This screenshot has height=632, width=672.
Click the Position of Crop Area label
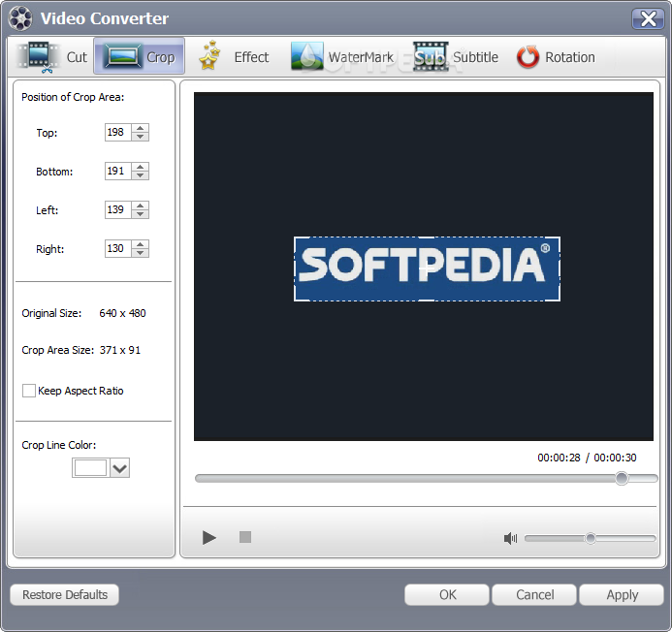pyautogui.click(x=73, y=97)
